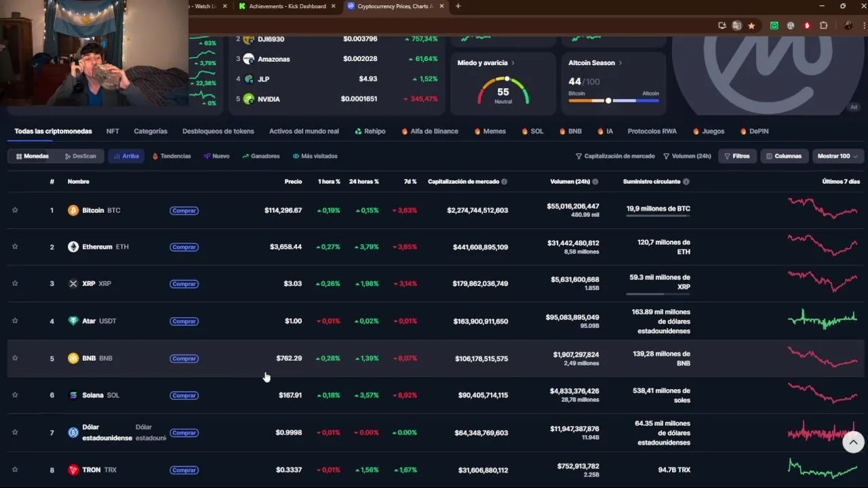The width and height of the screenshot is (868, 488).
Task: Bookmark this page with star icon
Action: pyautogui.click(x=751, y=26)
